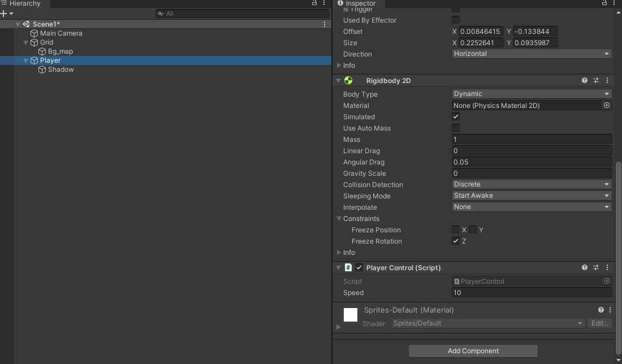
Task: Open the Rigidbody 2D preset settings icon
Action: [596, 80]
